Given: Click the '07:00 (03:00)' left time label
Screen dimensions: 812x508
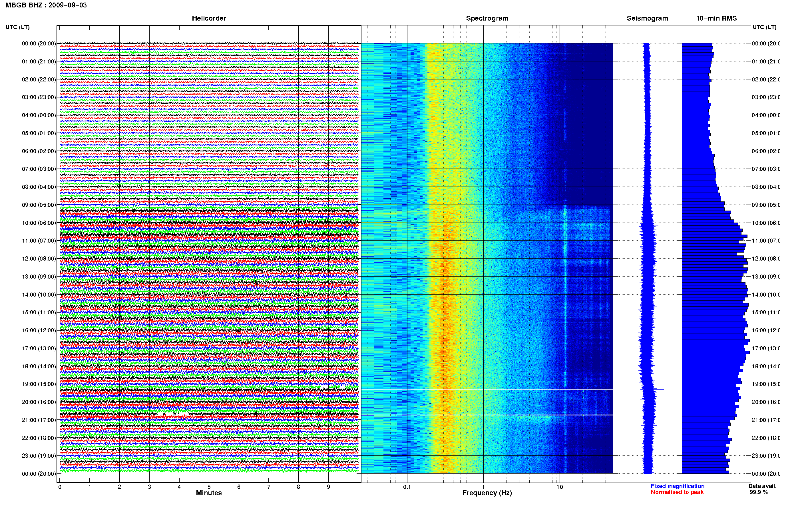Looking at the screenshot, I should click(39, 169).
